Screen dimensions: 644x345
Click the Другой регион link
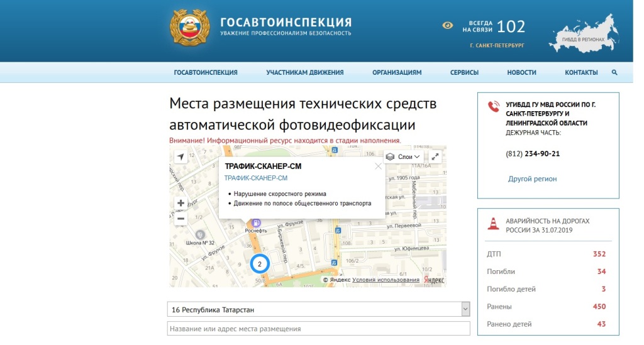(532, 179)
